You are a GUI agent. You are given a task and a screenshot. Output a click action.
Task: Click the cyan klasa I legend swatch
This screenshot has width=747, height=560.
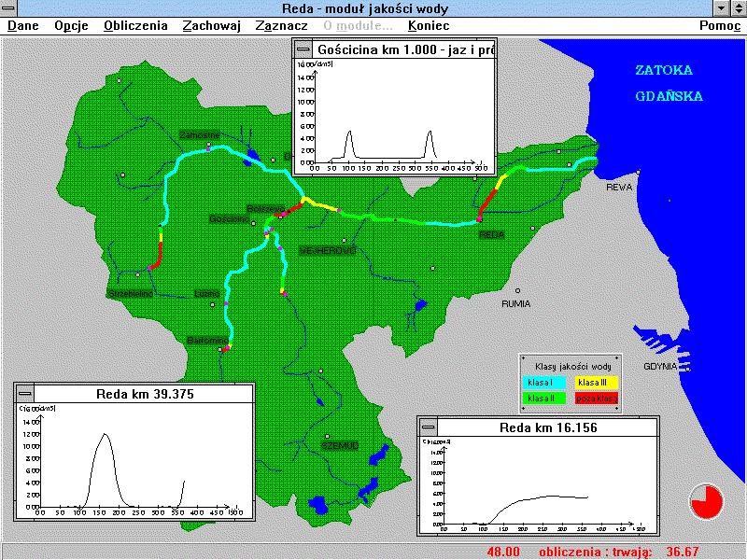[544, 383]
